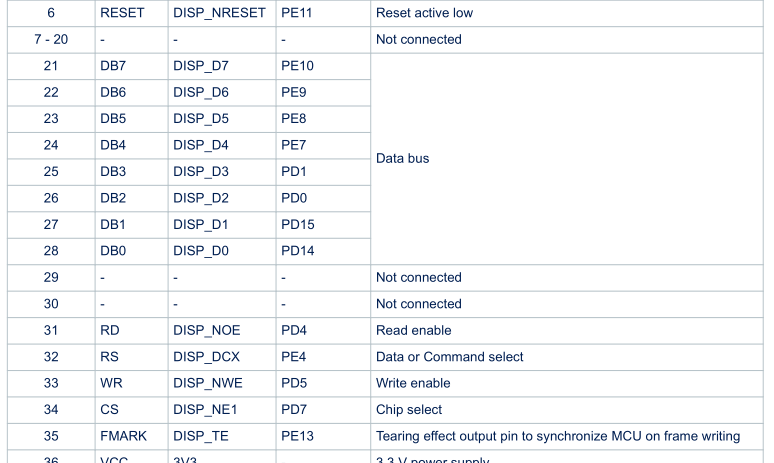Click the 'Reset active low' description
774x463 pixels.
point(425,13)
